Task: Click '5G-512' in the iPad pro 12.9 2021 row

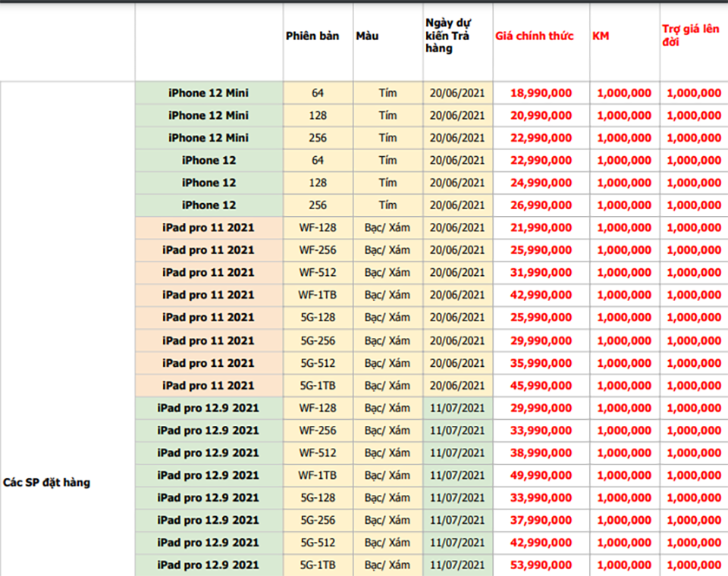Action: click(x=318, y=543)
